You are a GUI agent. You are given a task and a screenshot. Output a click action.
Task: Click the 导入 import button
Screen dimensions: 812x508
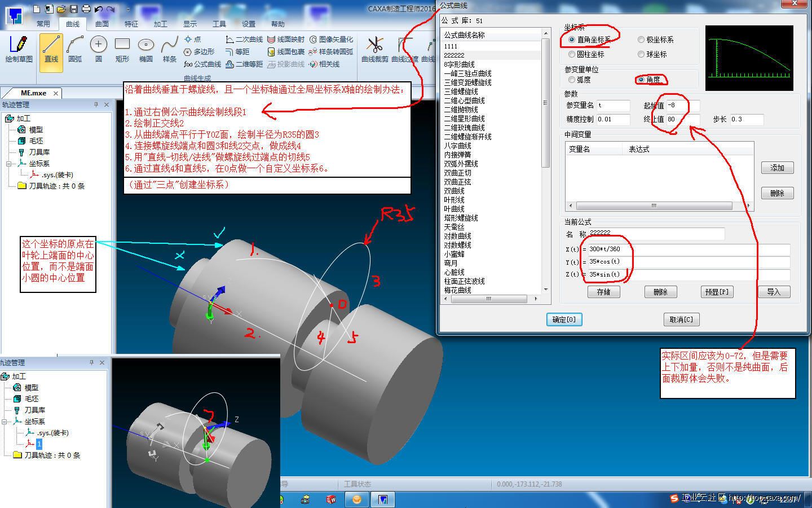coord(773,292)
